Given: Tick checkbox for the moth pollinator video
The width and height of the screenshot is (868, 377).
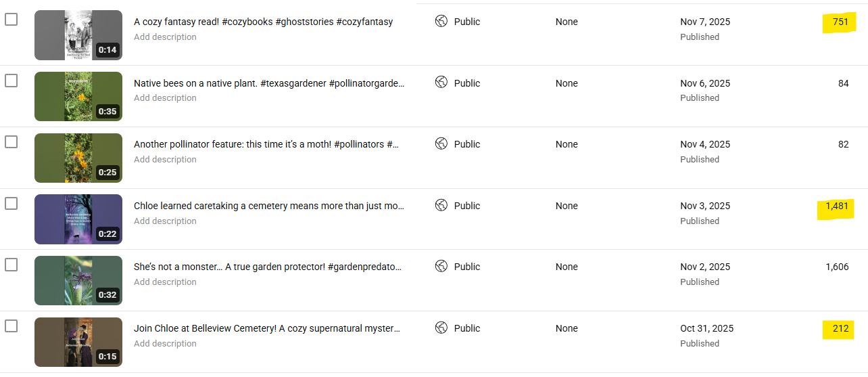Looking at the screenshot, I should pyautogui.click(x=11, y=142).
